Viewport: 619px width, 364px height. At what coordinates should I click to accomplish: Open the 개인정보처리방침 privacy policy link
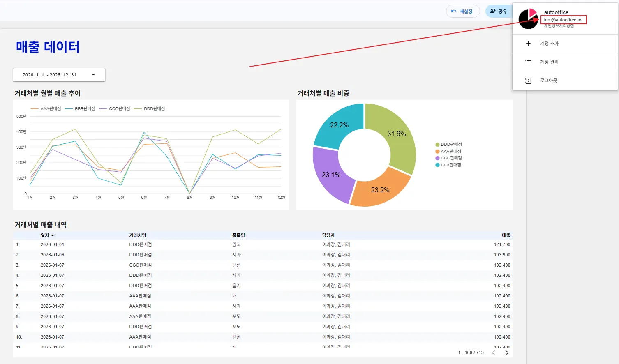pos(559,26)
